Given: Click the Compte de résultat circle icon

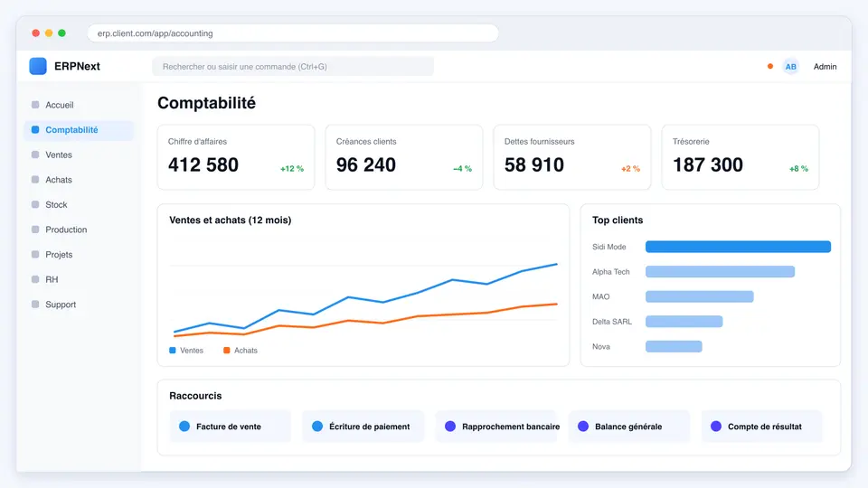Looking at the screenshot, I should (716, 426).
